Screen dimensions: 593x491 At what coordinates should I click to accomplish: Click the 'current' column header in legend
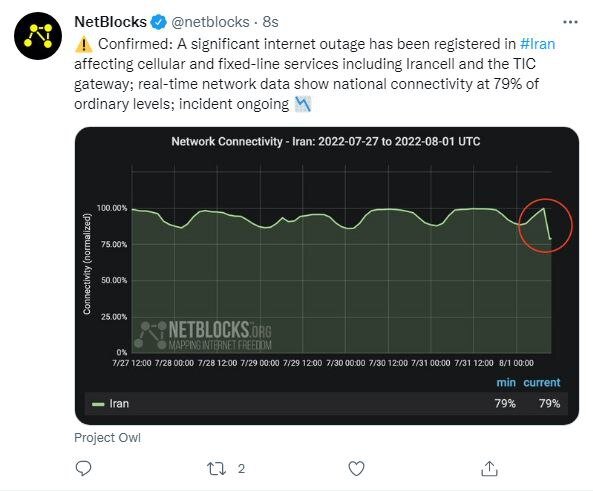tap(542, 382)
